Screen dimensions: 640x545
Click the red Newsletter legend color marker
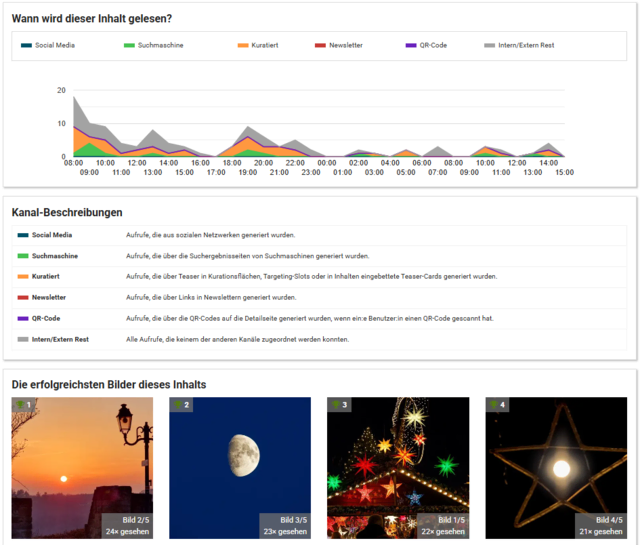click(320, 45)
